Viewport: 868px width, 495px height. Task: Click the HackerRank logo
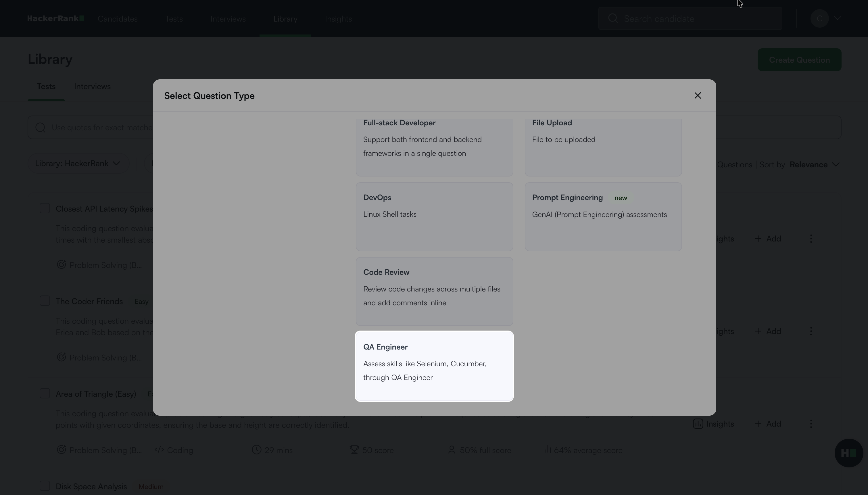(55, 18)
